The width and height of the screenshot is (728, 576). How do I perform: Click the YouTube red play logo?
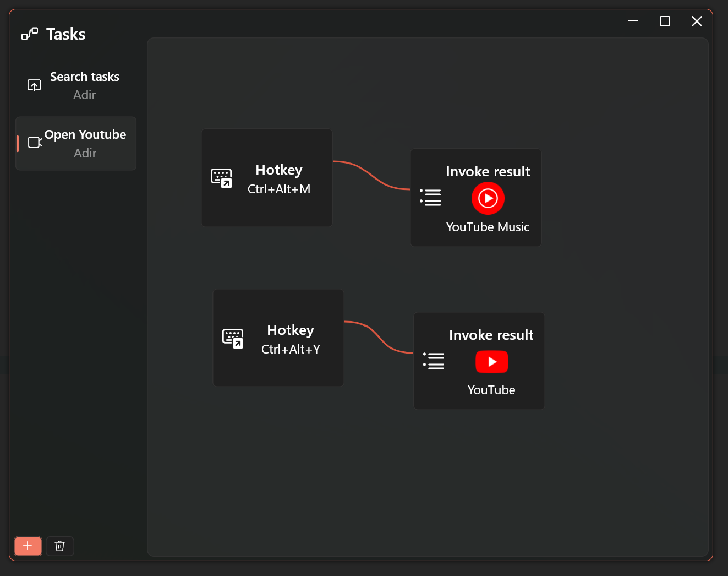[492, 362]
